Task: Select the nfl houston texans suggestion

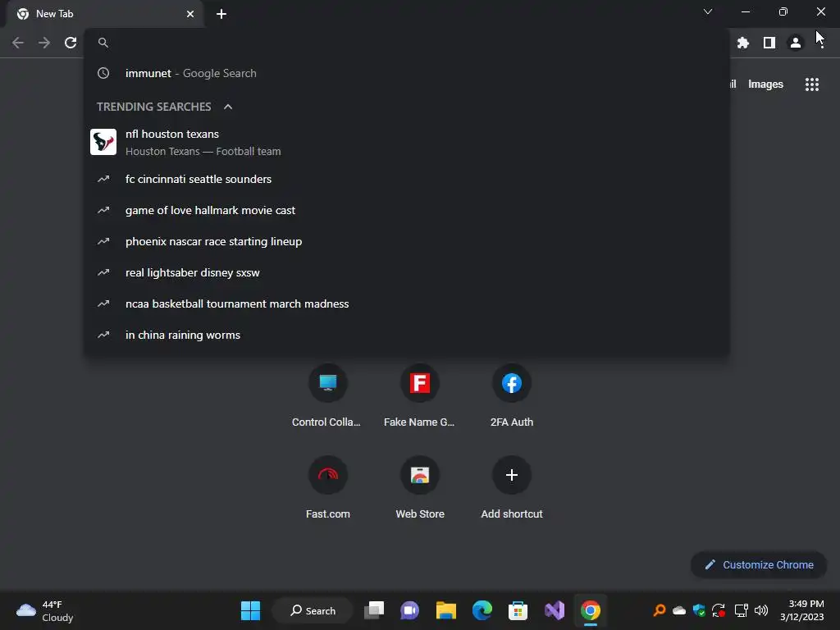Action: pos(407,142)
